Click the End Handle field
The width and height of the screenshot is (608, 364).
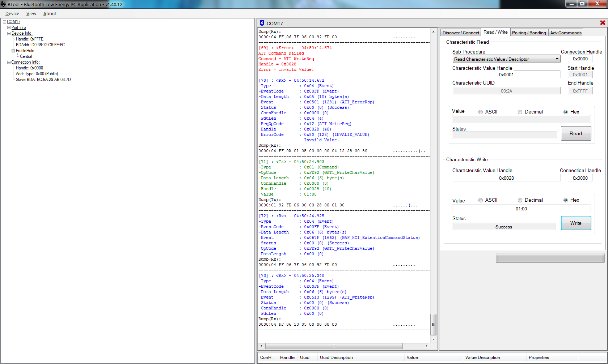tap(580, 91)
